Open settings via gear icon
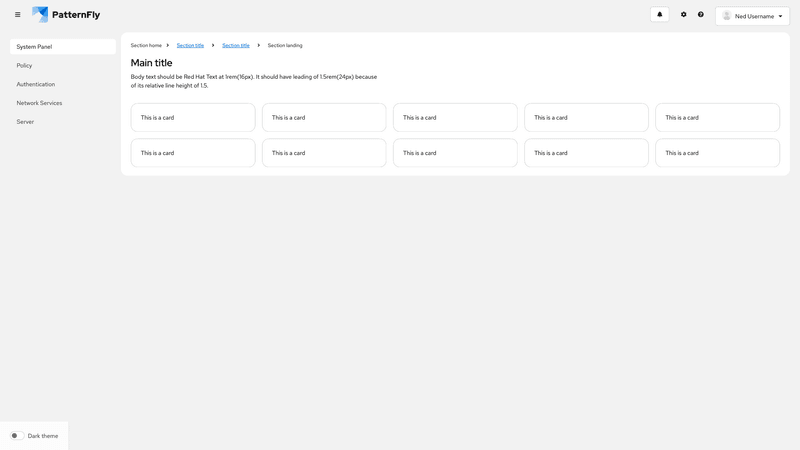Image resolution: width=800 pixels, height=450 pixels. (x=684, y=15)
